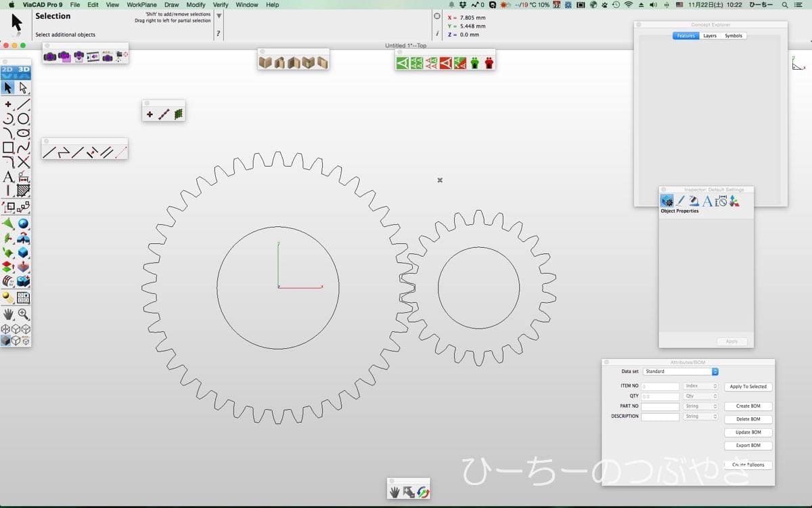The image size is (812, 508).
Task: Open the Data set Standard dropdown
Action: coord(681,372)
